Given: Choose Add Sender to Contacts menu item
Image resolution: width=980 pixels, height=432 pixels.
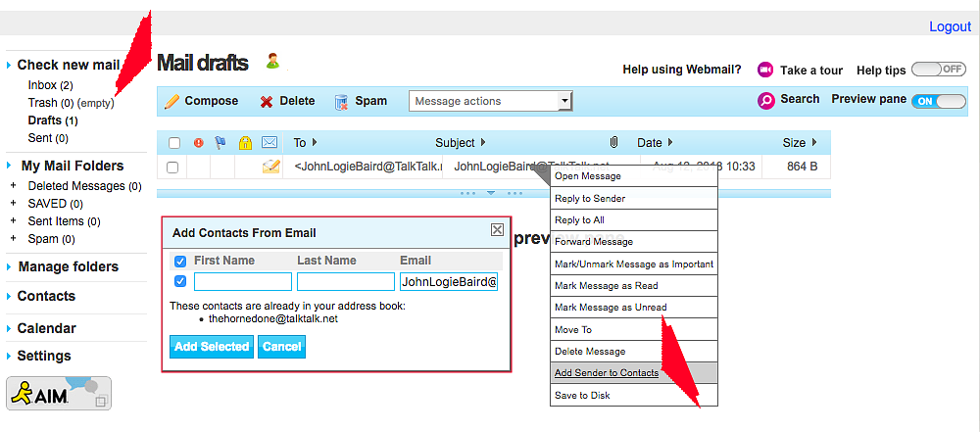Looking at the screenshot, I should tap(607, 373).
